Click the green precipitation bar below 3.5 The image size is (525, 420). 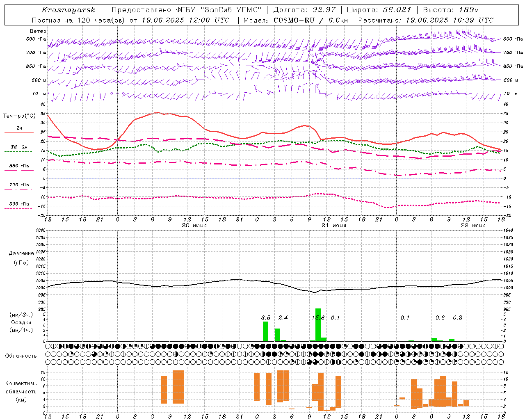[265, 331]
